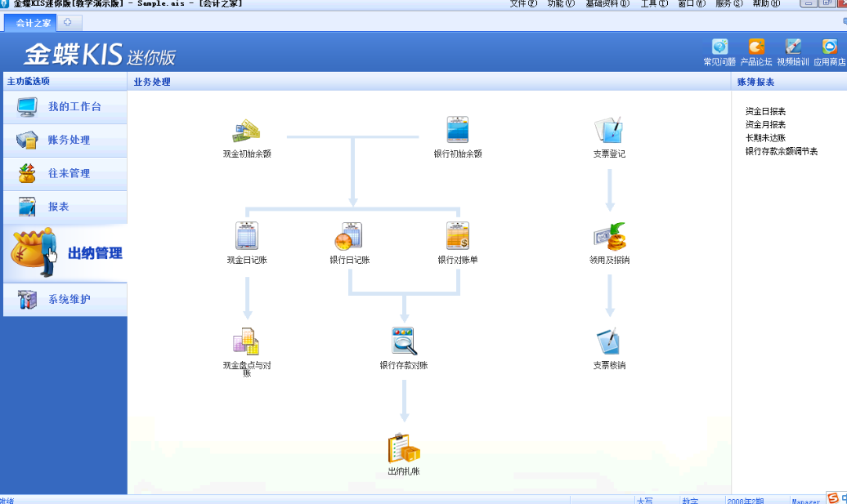Open 资金日报表 report link
Viewport: 847px width, 504px height.
click(765, 111)
